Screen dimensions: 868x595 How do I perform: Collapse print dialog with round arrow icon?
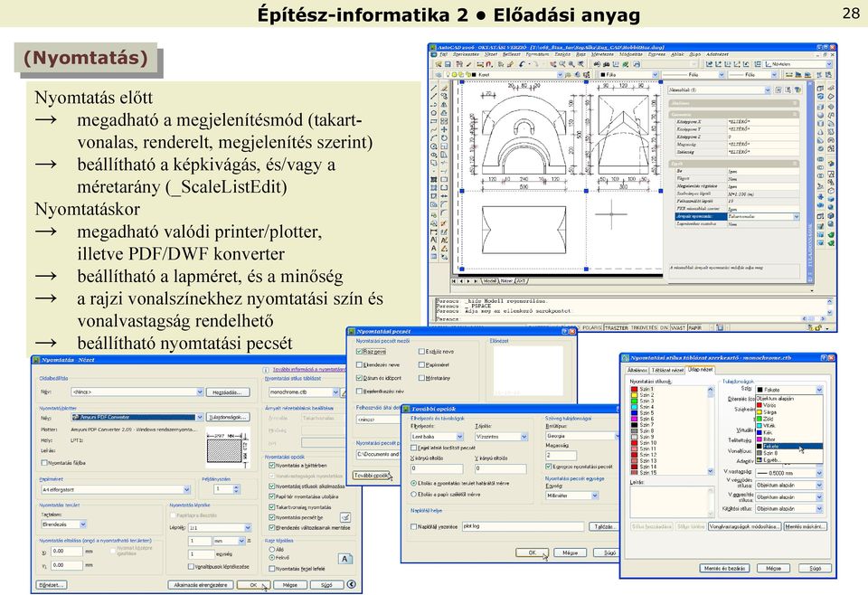click(x=352, y=584)
